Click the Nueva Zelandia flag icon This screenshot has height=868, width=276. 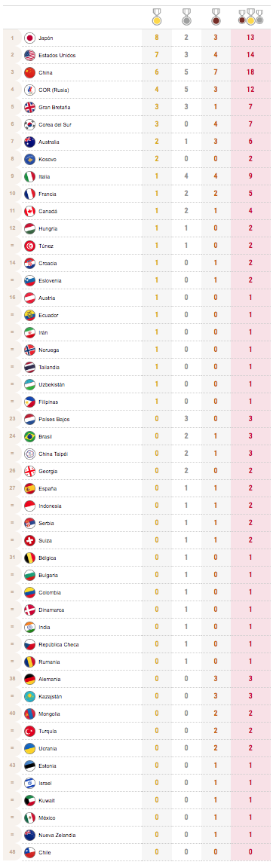[30, 835]
